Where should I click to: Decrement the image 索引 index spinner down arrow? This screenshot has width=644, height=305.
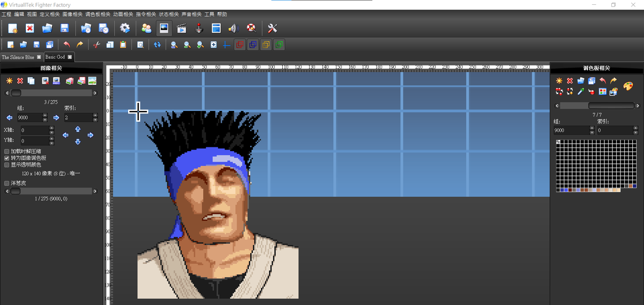(95, 120)
